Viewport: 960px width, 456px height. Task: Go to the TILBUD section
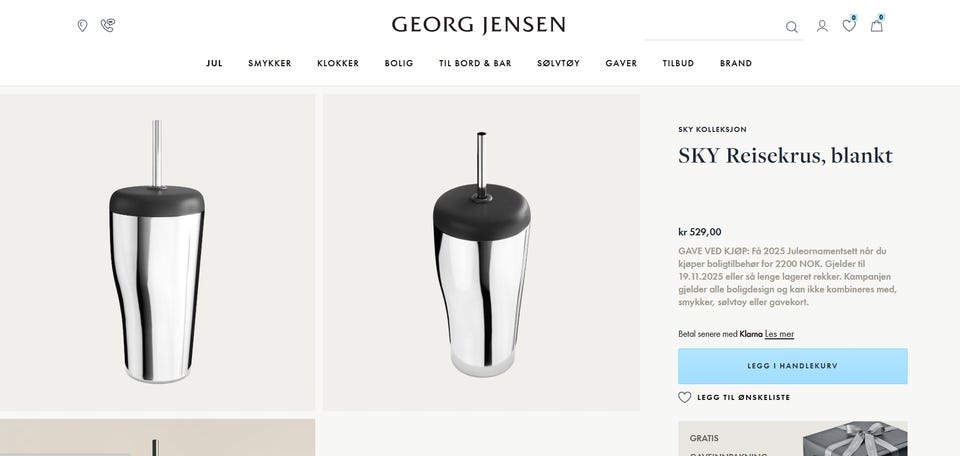[x=678, y=63]
